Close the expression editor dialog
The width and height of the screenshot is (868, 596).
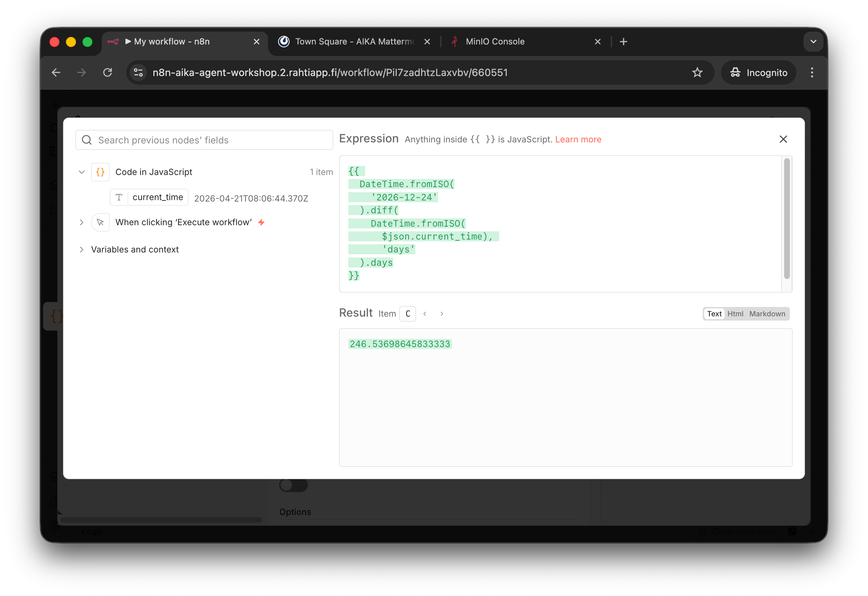783,139
